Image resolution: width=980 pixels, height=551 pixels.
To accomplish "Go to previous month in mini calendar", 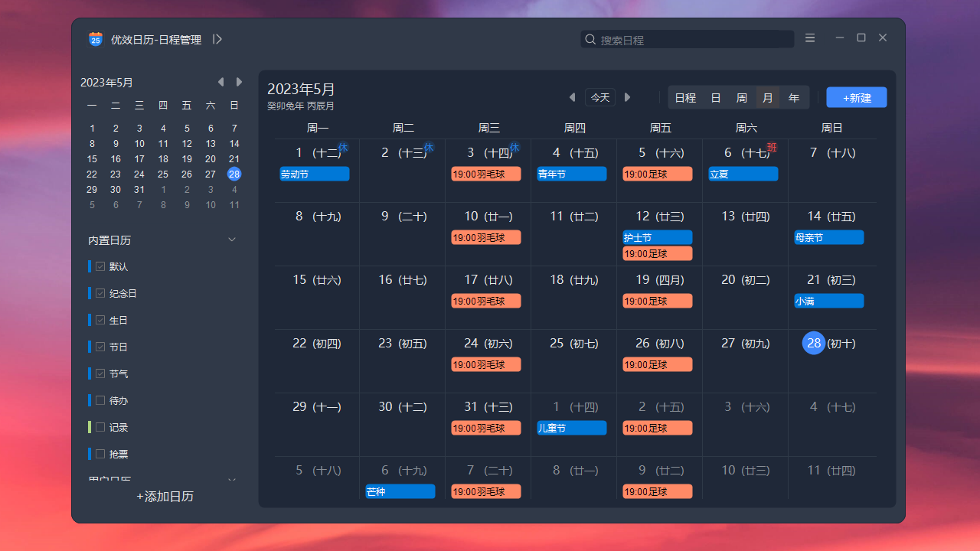I will point(220,82).
